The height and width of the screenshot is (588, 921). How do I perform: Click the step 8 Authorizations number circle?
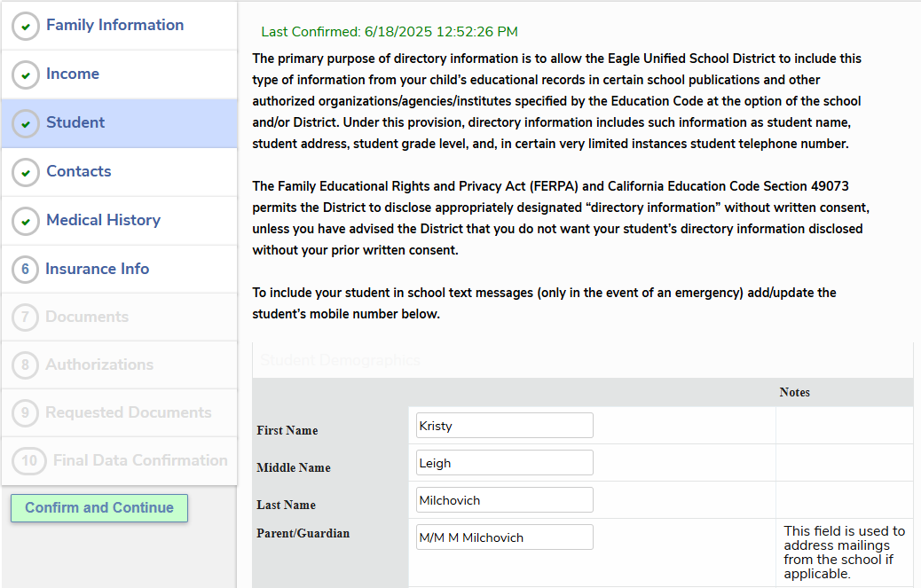(25, 365)
